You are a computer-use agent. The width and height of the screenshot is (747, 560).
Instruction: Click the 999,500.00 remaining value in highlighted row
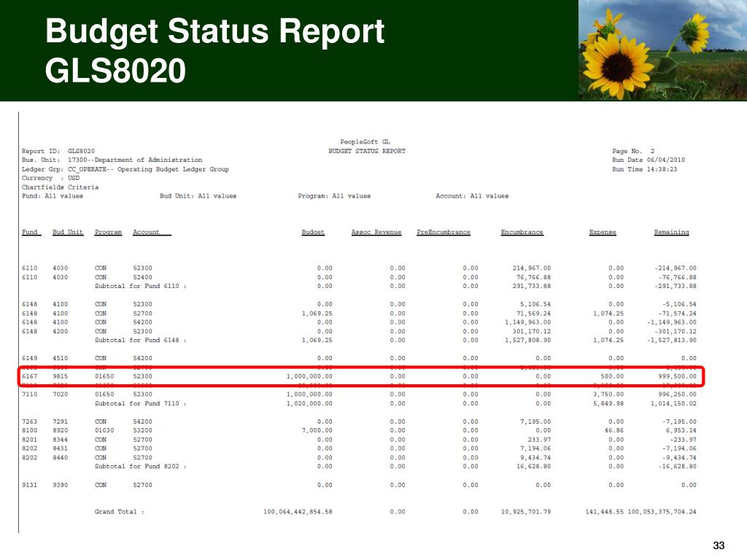[678, 376]
